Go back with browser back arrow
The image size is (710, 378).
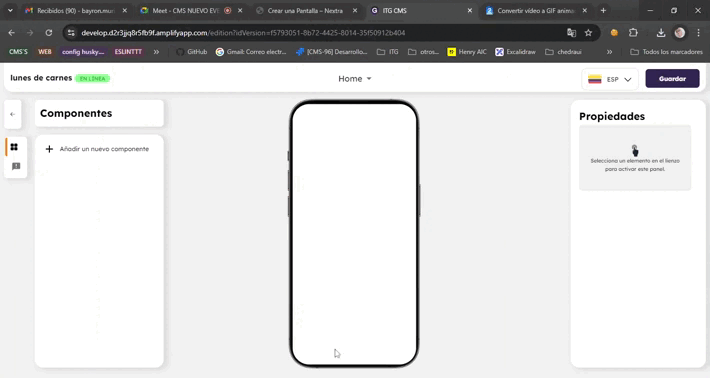pos(11,33)
